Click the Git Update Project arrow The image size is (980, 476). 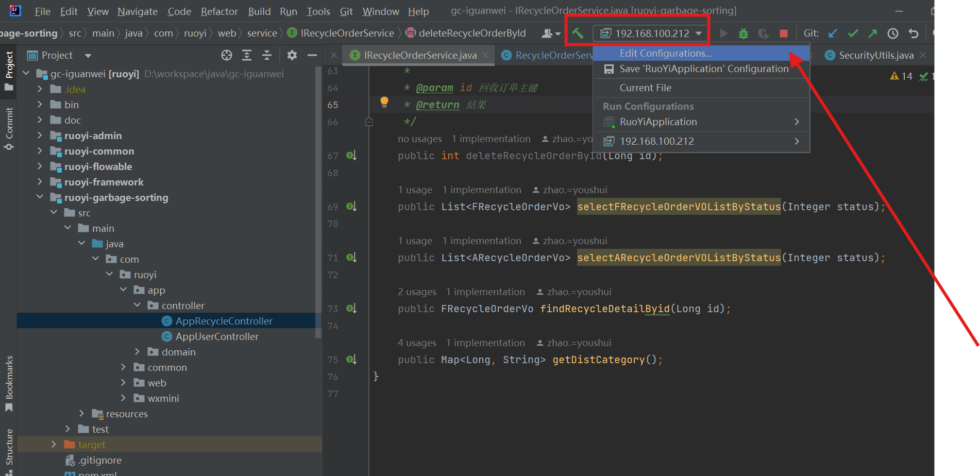[832, 33]
